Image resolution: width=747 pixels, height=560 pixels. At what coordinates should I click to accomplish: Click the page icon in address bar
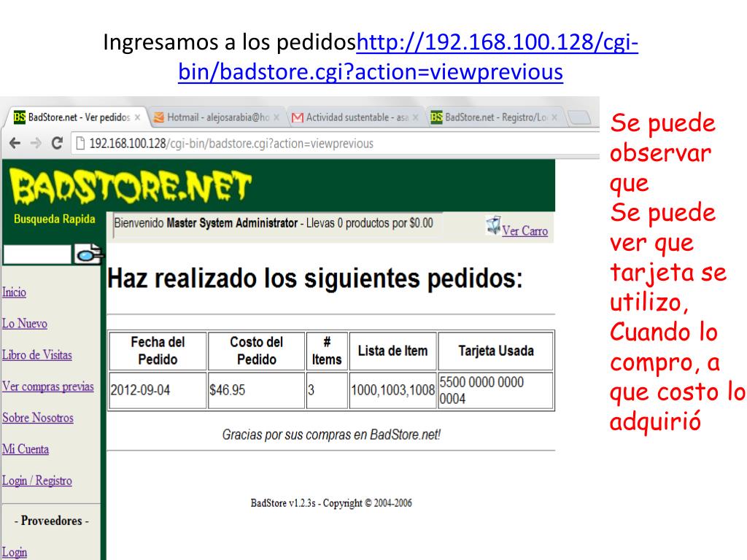pyautogui.click(x=80, y=144)
